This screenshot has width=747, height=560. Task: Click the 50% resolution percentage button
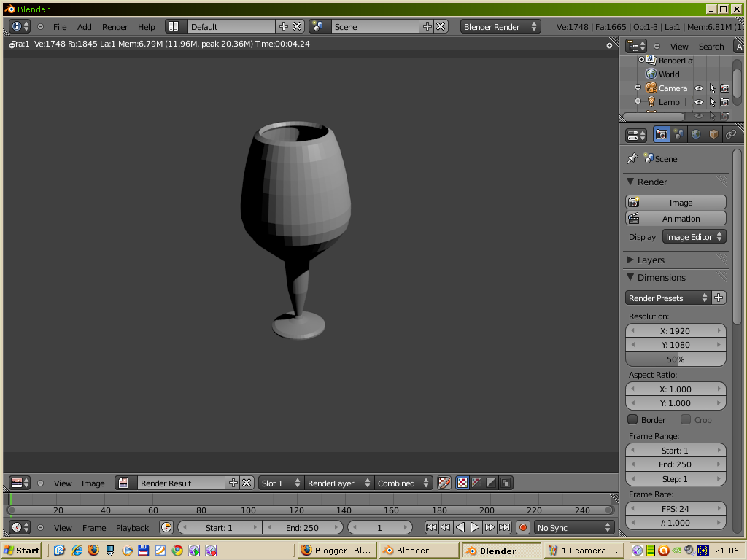point(675,359)
